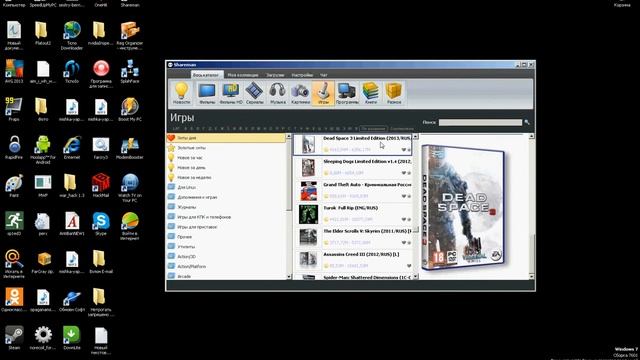Switch to the Моя коллекция tab

[243, 75]
